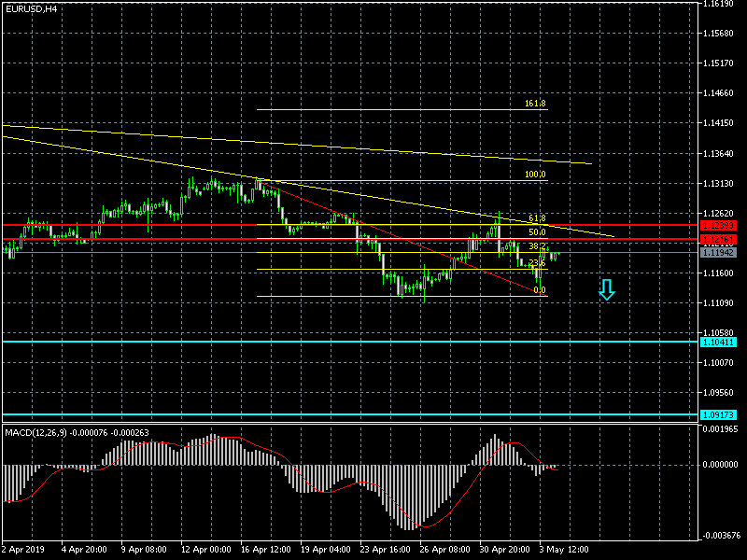Click the 1.14660 price scale value
The height and width of the screenshot is (560, 747).
718,92
